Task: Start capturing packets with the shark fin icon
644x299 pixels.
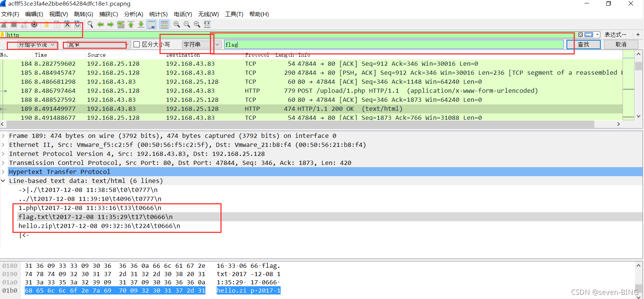Action: pyautogui.click(x=4, y=24)
